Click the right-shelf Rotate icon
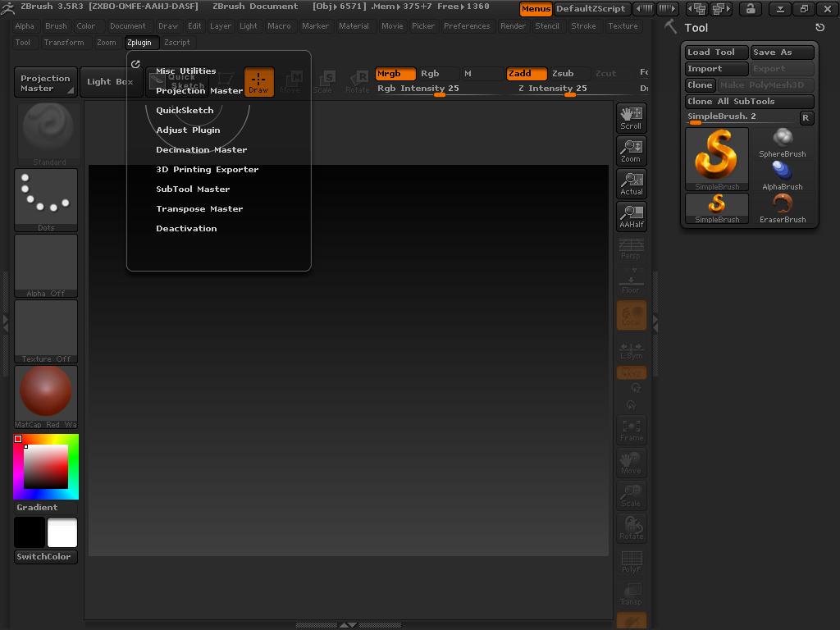The width and height of the screenshot is (840, 630). coord(631,528)
